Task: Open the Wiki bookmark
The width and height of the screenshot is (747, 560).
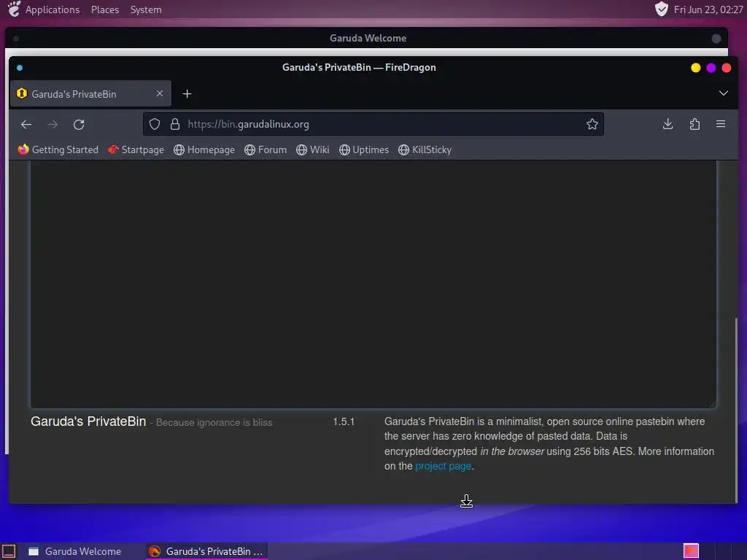Action: pyautogui.click(x=312, y=149)
